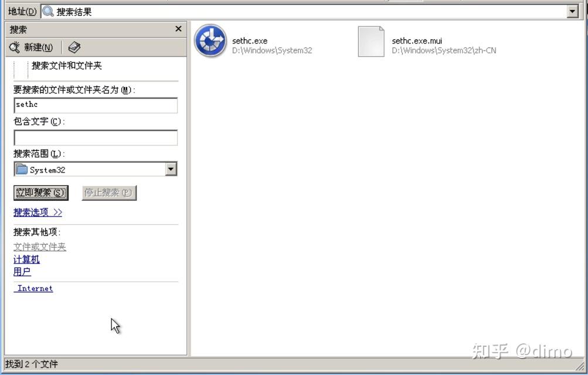The height and width of the screenshot is (375, 588).
Task: Expand the 搜索范围 System32 dropdown
Action: pos(171,169)
